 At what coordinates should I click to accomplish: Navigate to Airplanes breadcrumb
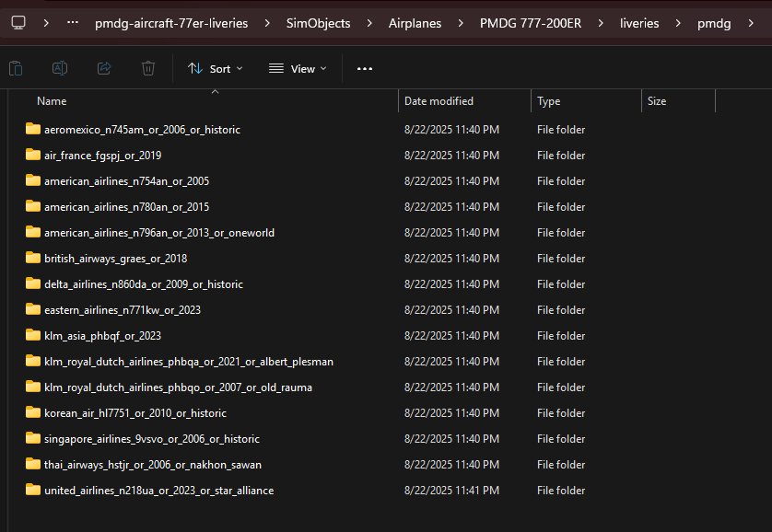tap(415, 23)
